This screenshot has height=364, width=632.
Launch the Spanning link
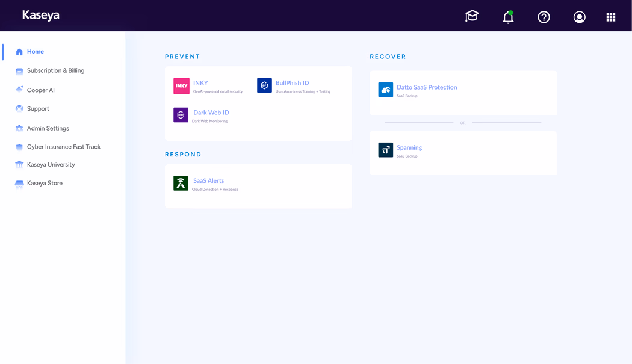409,147
